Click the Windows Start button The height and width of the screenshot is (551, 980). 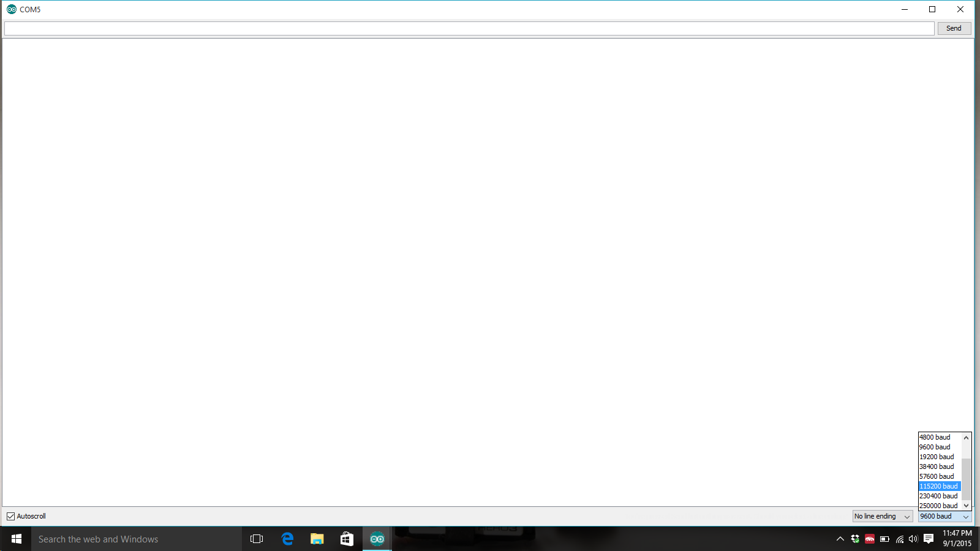15,539
